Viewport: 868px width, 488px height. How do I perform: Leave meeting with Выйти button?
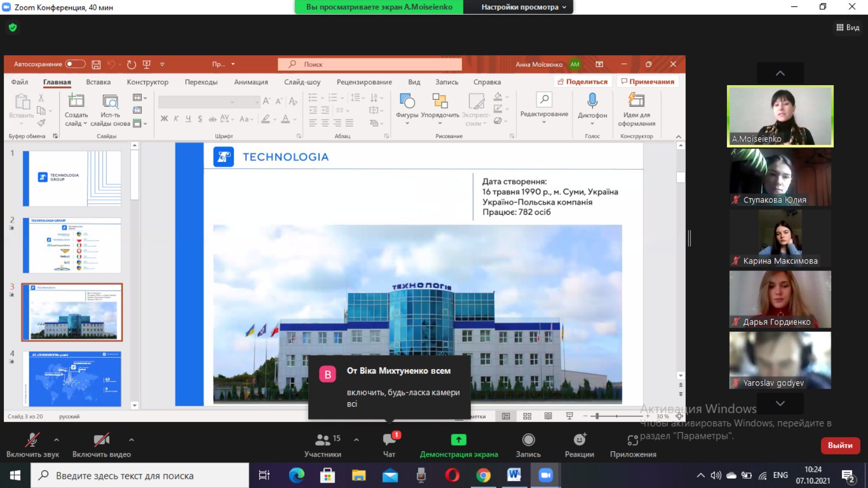click(840, 445)
